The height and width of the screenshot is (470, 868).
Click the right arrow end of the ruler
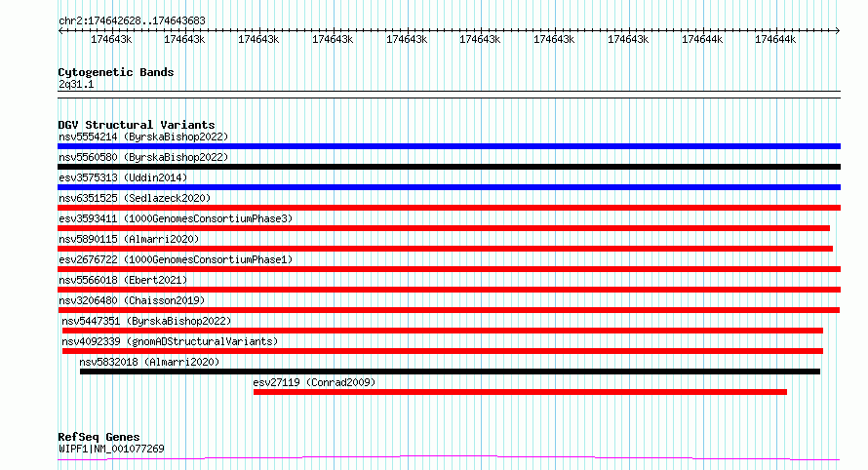coord(838,31)
